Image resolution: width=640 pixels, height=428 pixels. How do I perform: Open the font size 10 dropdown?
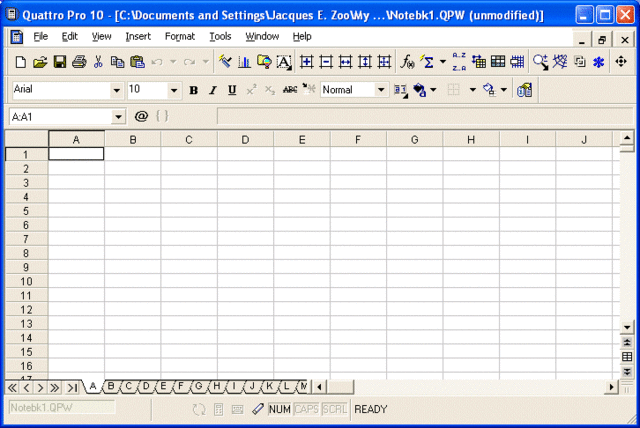174,90
